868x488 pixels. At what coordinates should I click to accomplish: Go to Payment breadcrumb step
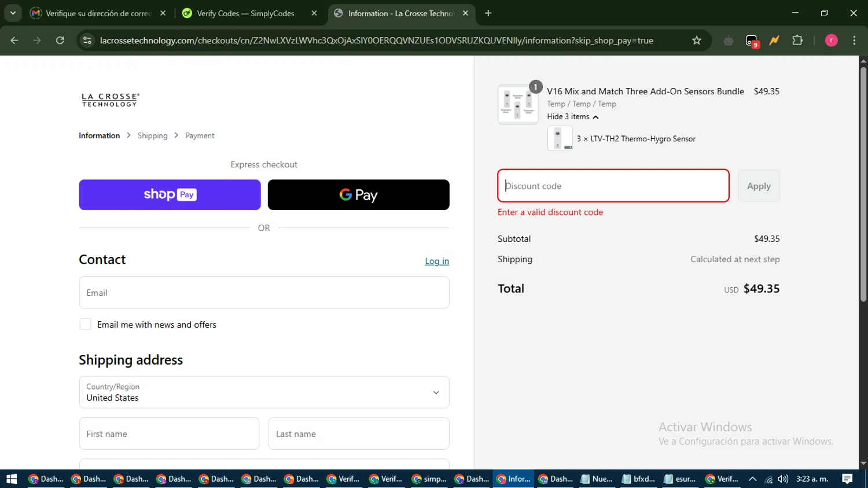tap(200, 135)
